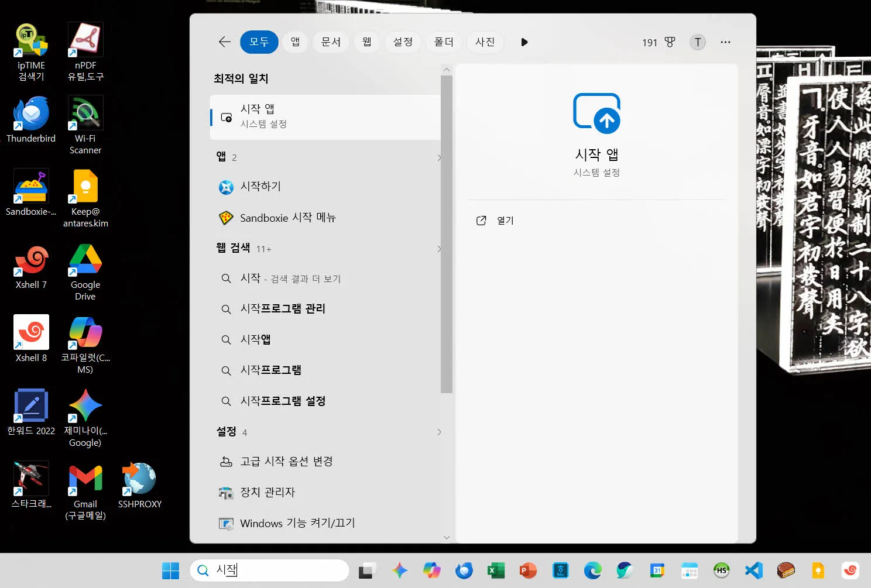Open Microsoft Edge from the taskbar
871x588 pixels.
click(592, 570)
